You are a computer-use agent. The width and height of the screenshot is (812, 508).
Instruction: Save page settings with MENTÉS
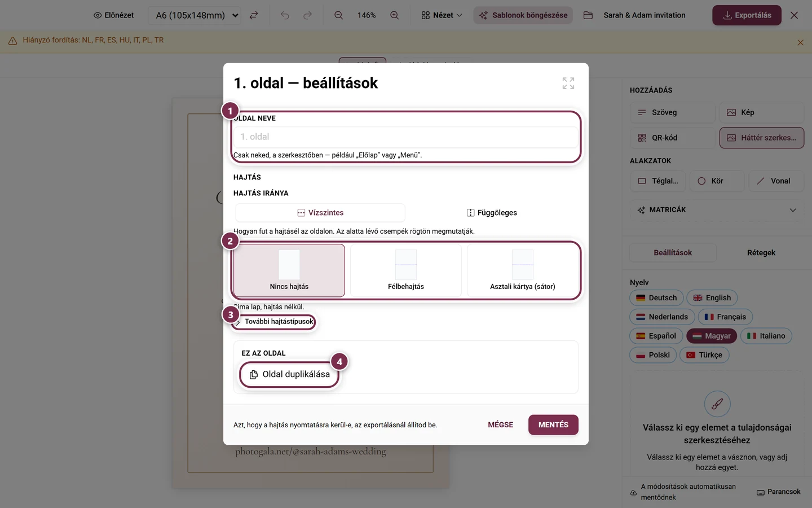coord(553,425)
